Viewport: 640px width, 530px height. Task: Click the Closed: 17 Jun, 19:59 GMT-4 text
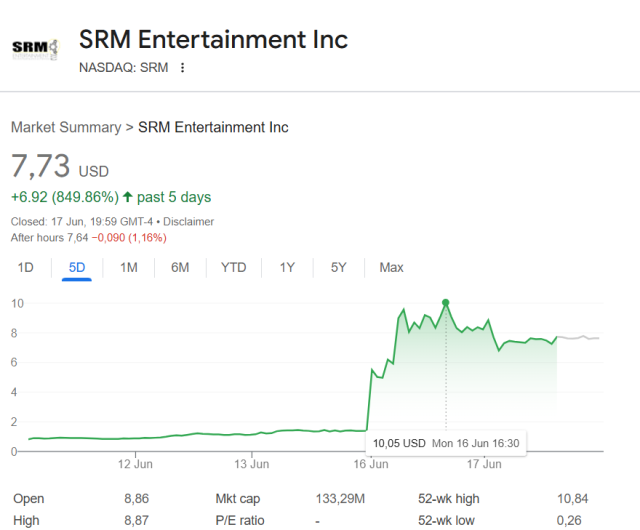82,222
